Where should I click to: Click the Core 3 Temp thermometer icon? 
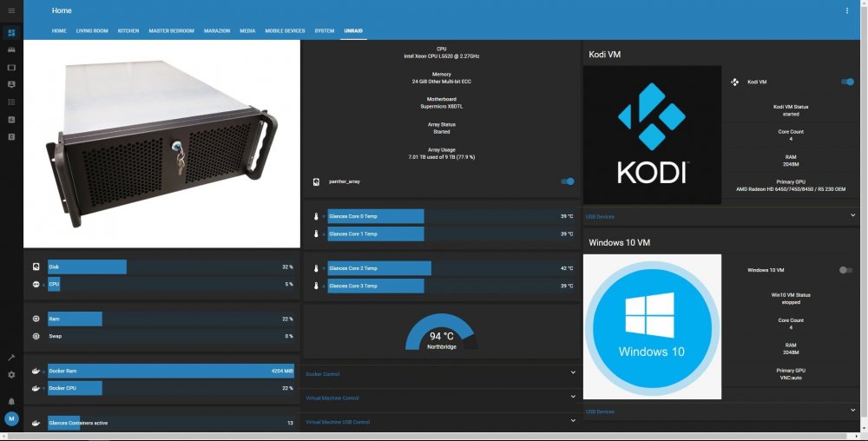coord(316,286)
